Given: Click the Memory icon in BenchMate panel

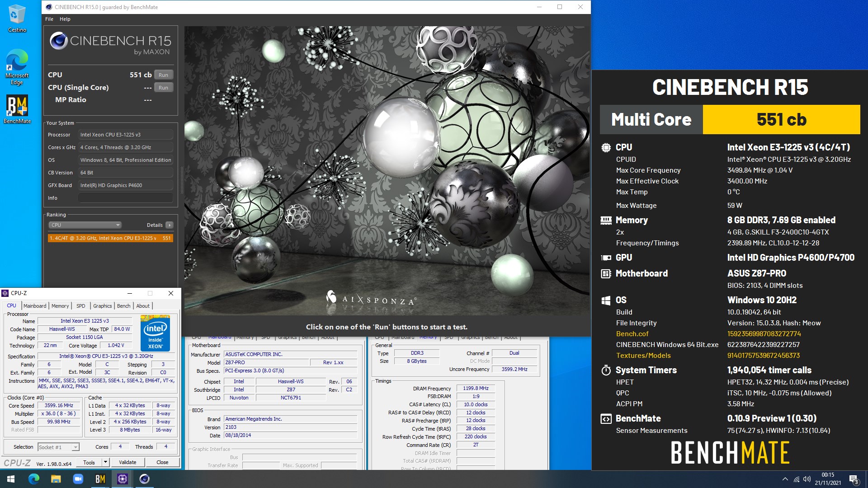Looking at the screenshot, I should [606, 220].
